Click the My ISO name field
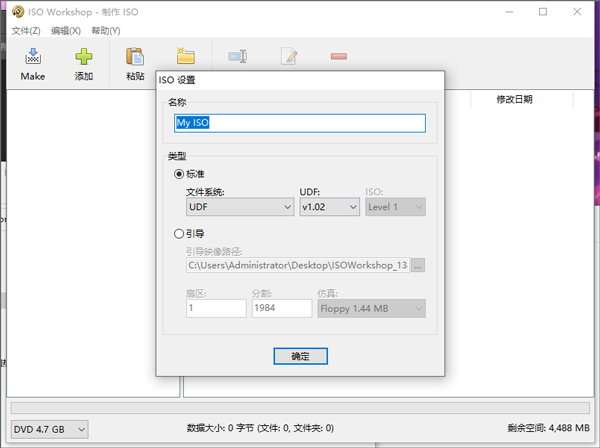The width and height of the screenshot is (600, 448). click(x=300, y=123)
